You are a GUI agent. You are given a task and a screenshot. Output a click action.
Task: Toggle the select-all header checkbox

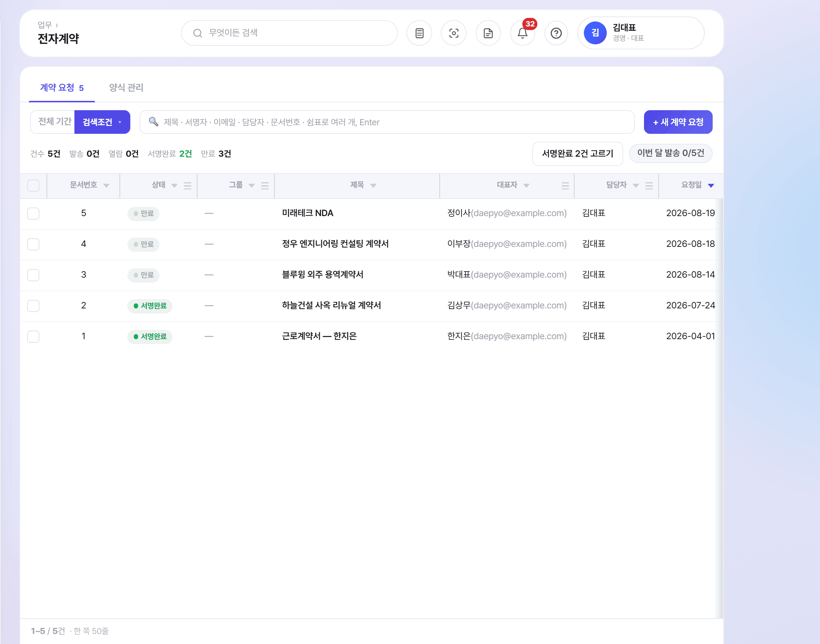click(33, 186)
